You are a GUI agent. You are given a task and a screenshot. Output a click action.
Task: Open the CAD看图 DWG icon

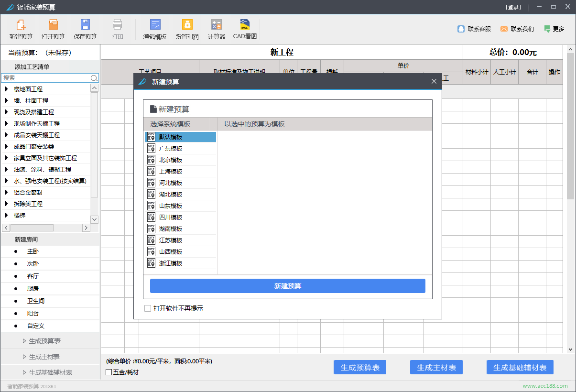click(245, 25)
